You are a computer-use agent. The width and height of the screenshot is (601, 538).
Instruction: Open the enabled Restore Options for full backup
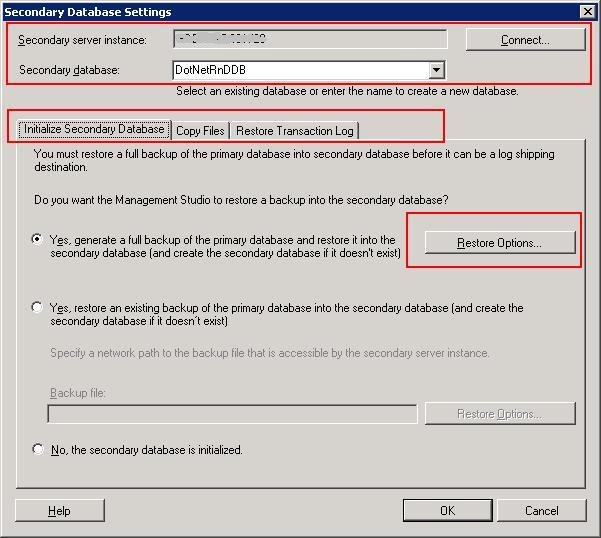click(x=499, y=243)
